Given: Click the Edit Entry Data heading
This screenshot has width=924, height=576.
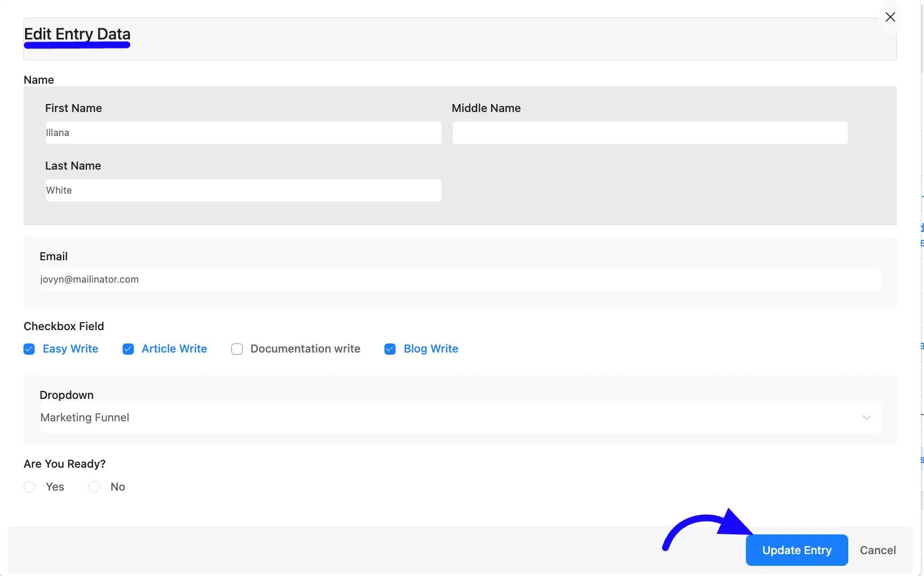Looking at the screenshot, I should click(x=77, y=34).
